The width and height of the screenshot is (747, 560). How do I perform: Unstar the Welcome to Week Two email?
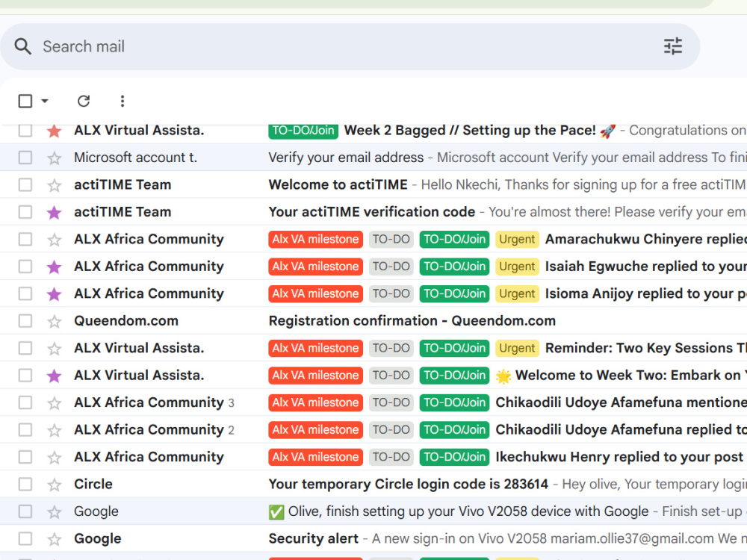[55, 376]
